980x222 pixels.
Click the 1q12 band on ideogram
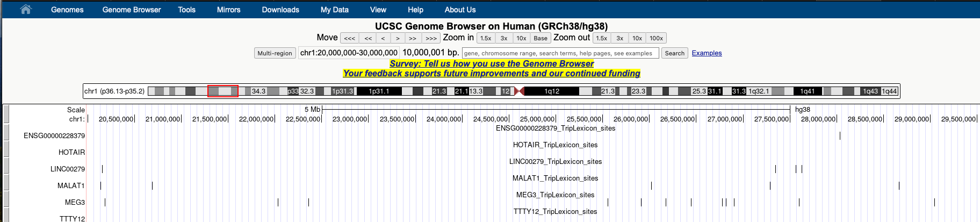tap(552, 91)
